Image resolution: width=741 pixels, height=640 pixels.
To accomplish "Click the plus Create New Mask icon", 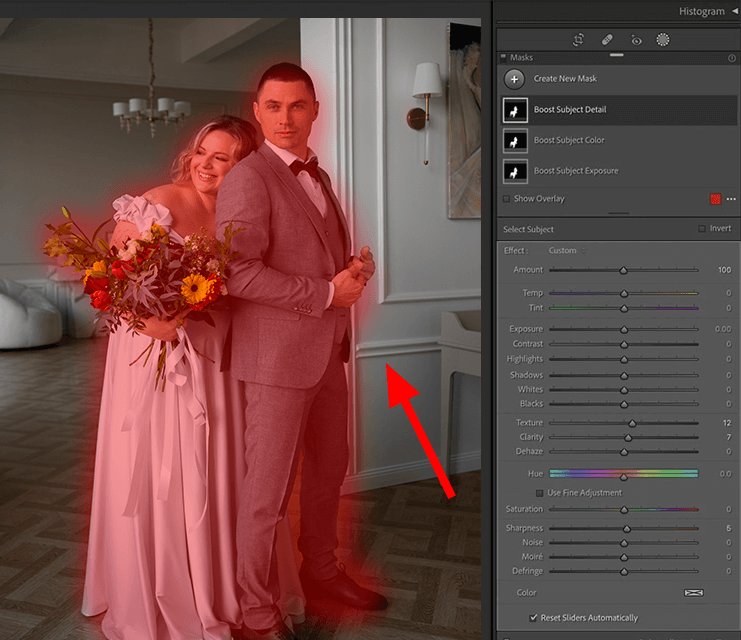I will tap(514, 78).
